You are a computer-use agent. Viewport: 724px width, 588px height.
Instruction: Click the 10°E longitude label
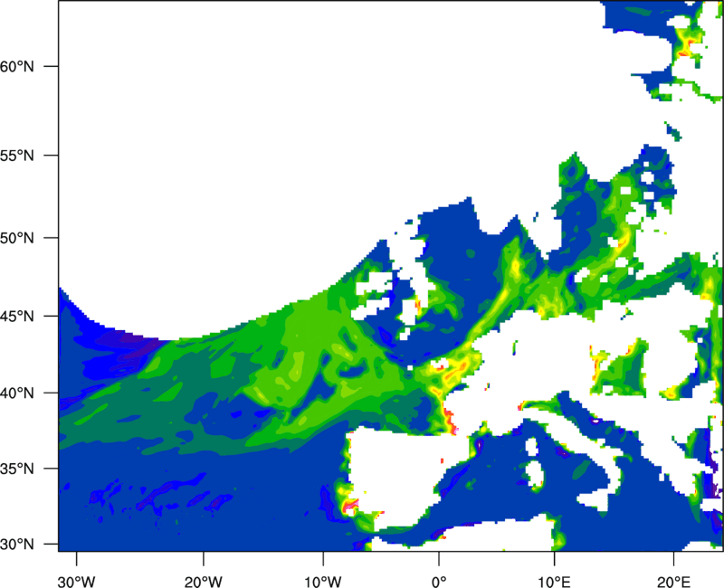click(x=554, y=582)
